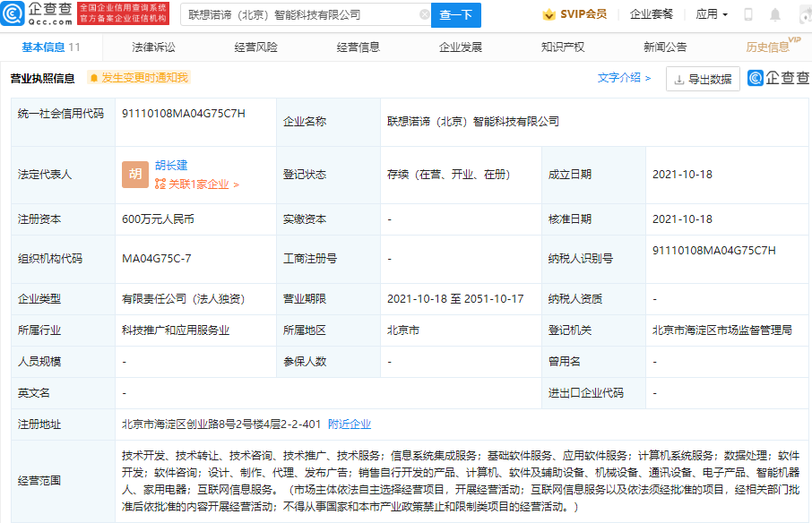812x523 pixels.
Task: Switch to the 法律诉讼 tab
Action: [x=153, y=47]
